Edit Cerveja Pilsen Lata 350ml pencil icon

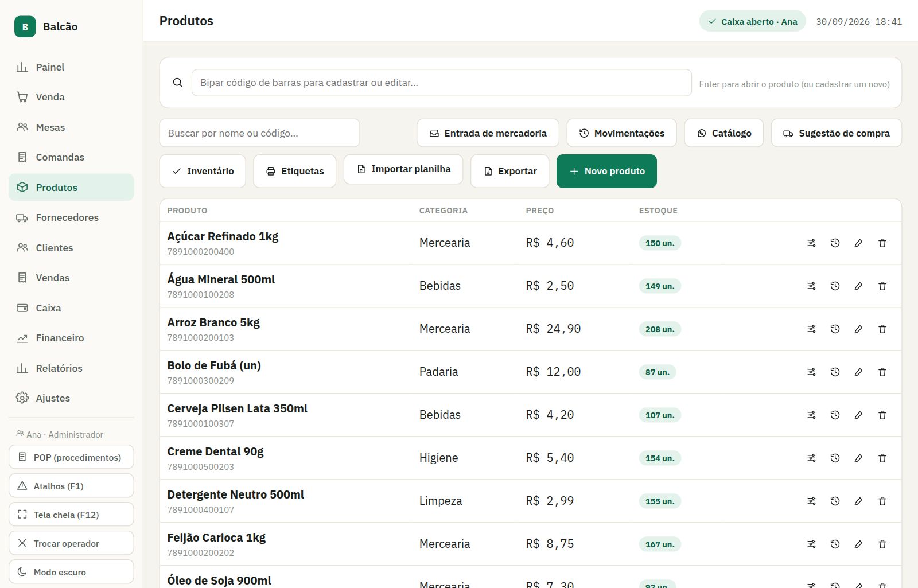pos(858,415)
